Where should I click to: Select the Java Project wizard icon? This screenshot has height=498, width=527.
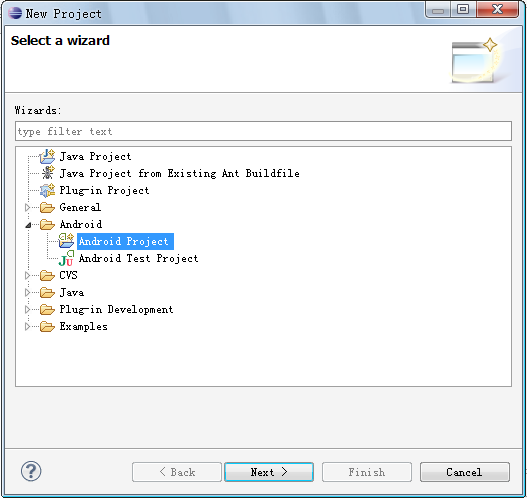[x=47, y=157]
